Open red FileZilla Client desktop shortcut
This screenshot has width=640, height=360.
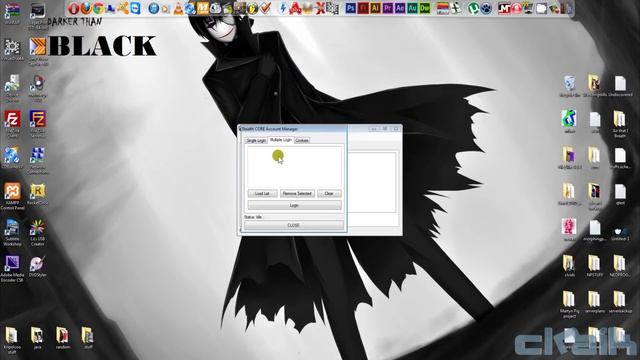[12, 124]
